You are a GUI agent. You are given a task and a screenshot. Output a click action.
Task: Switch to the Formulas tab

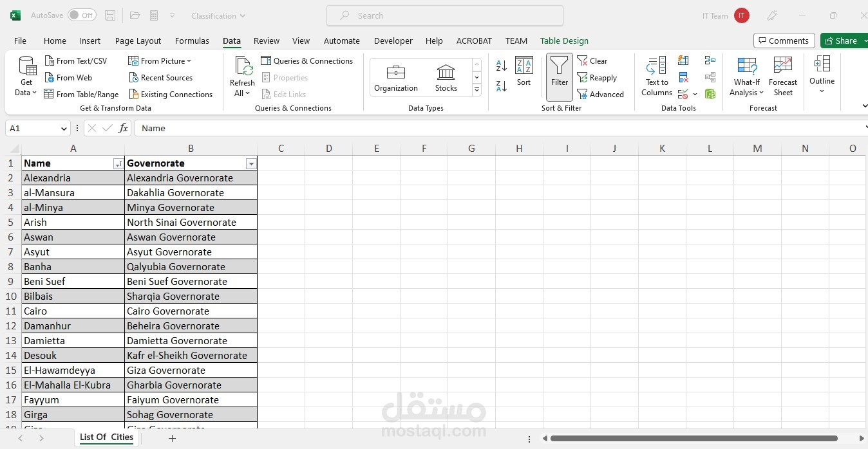point(192,41)
